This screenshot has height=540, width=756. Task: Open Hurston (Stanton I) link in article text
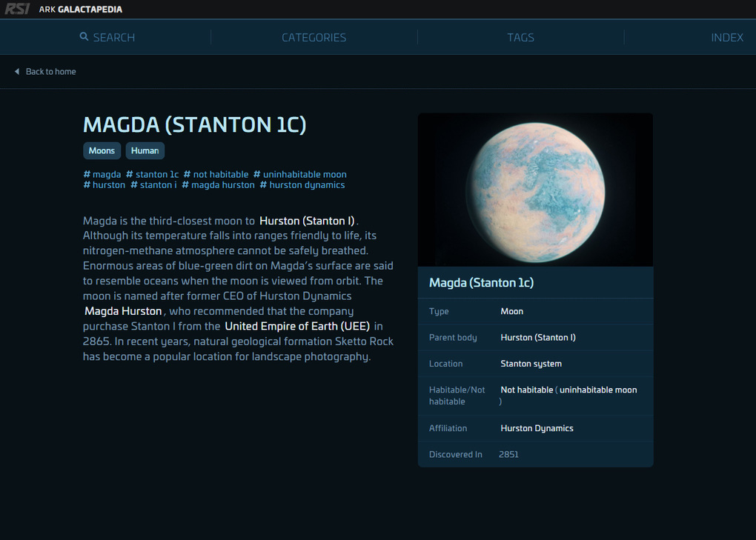click(x=307, y=221)
